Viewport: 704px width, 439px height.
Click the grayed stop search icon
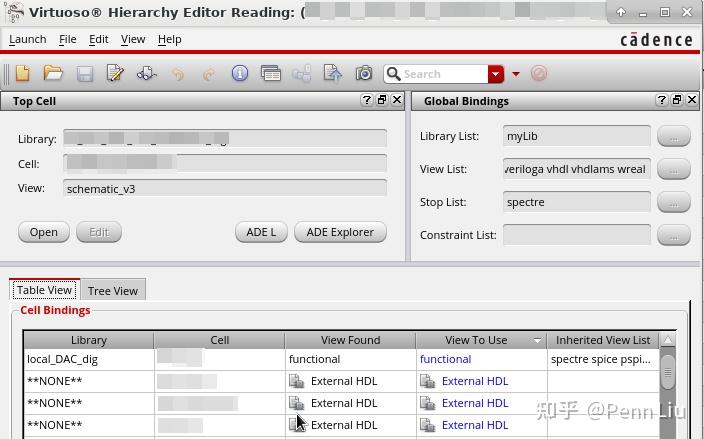click(539, 73)
